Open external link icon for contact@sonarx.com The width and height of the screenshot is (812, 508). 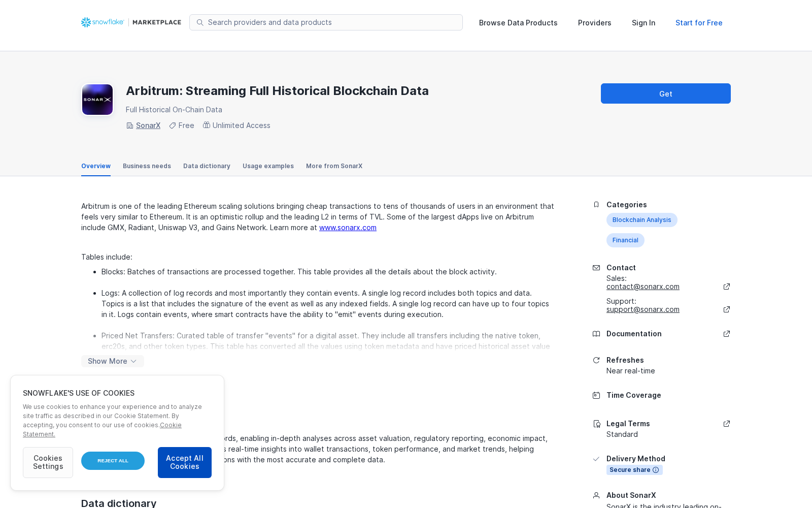(x=727, y=287)
